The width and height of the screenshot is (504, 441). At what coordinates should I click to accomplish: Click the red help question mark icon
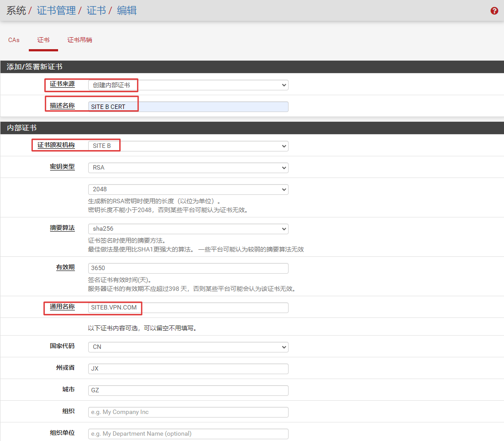pos(494,11)
